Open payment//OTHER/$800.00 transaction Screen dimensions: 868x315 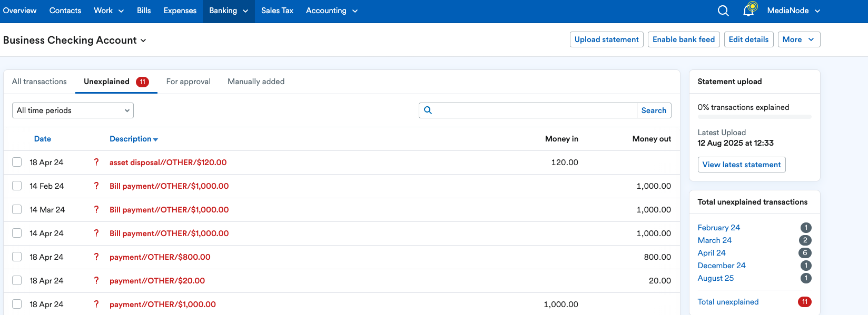pyautogui.click(x=160, y=257)
